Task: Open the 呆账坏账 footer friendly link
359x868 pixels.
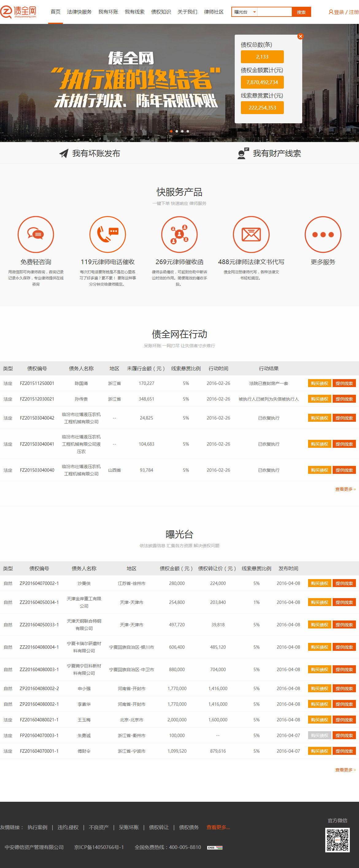Action: [x=129, y=827]
